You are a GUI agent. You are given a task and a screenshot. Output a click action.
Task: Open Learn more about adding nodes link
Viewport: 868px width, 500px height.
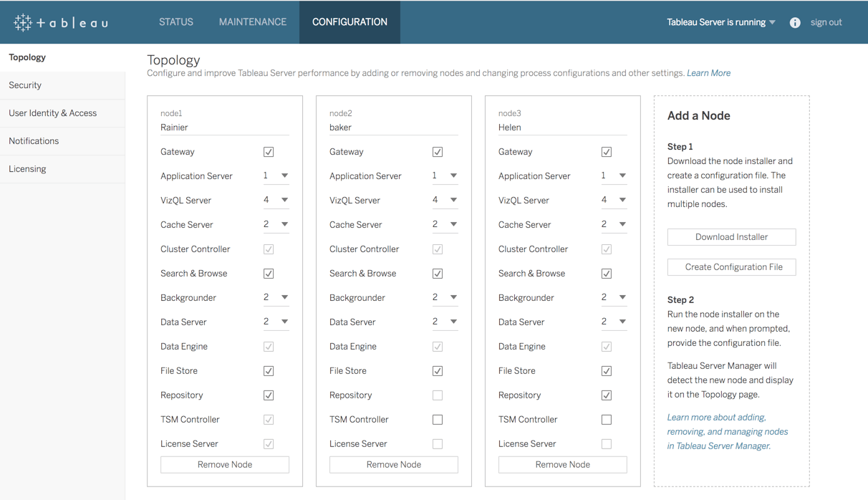728,431
